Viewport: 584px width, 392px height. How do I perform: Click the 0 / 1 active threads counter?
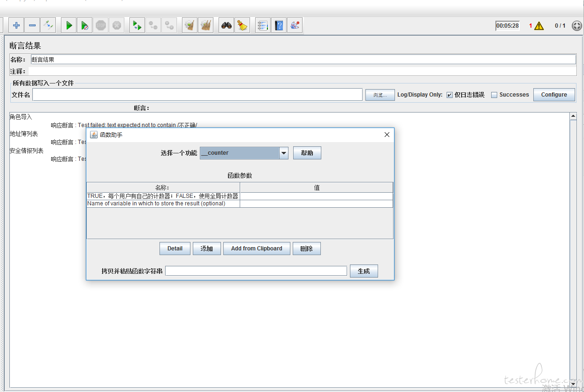[560, 26]
